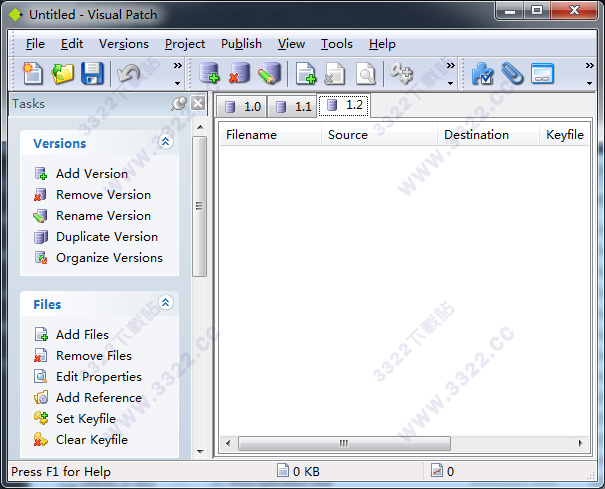
Task: Open the Tools menu
Action: (337, 44)
